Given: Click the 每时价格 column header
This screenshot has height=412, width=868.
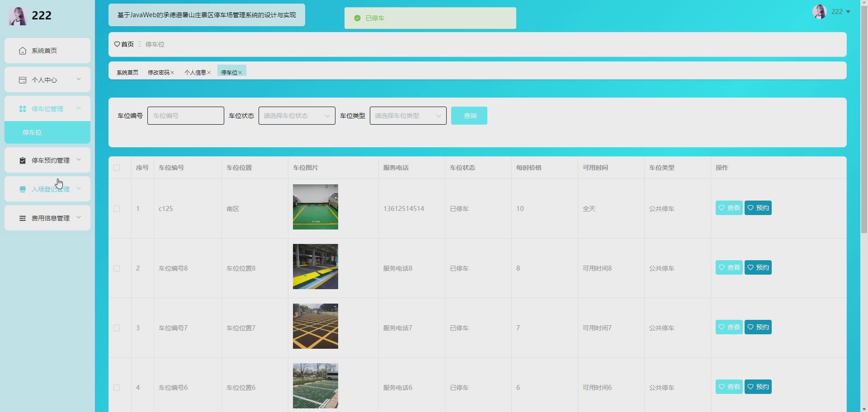Looking at the screenshot, I should pyautogui.click(x=529, y=168).
